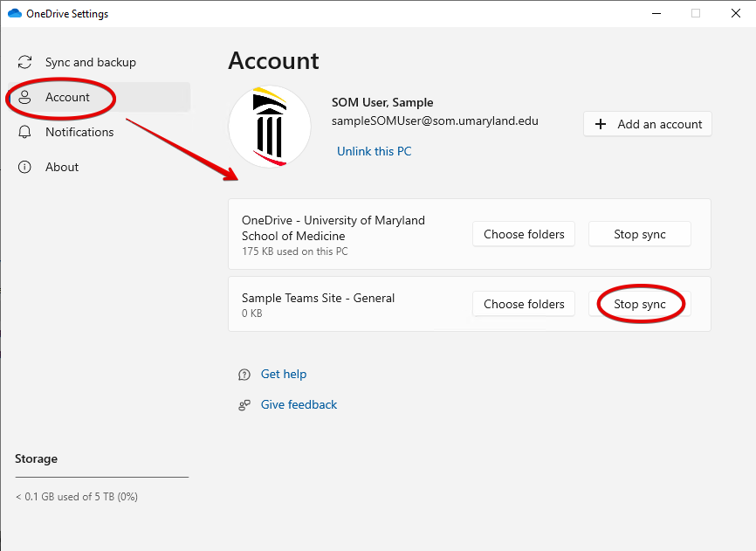This screenshot has height=551, width=756.
Task: Select the Account person icon in sidebar
Action: pos(25,97)
